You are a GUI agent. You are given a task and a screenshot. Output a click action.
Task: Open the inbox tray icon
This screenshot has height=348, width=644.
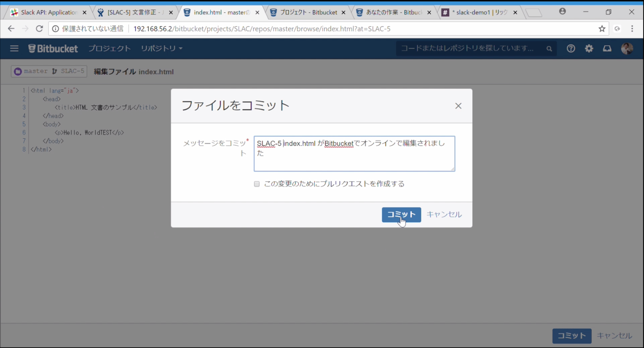(607, 48)
